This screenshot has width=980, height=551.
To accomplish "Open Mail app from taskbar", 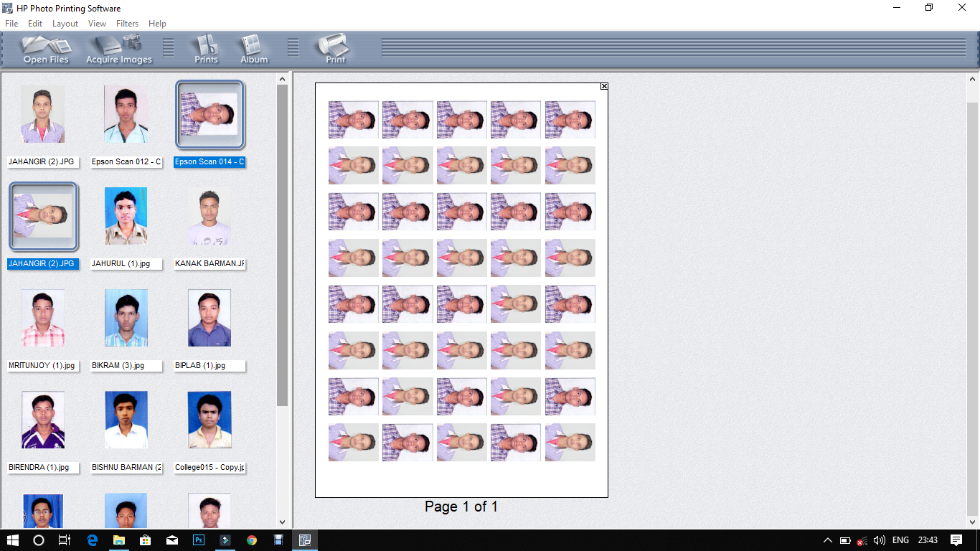I will (172, 540).
